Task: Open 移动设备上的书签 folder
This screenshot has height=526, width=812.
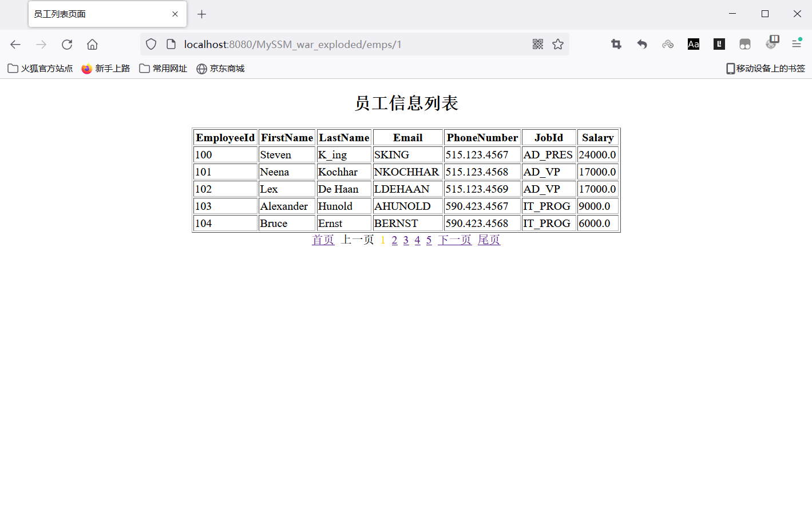Action: pos(766,69)
